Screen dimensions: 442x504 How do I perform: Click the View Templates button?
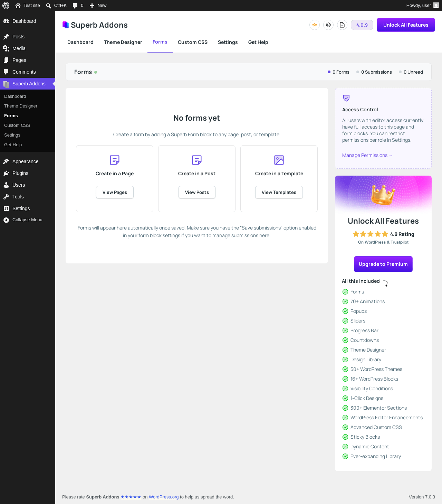tap(279, 192)
